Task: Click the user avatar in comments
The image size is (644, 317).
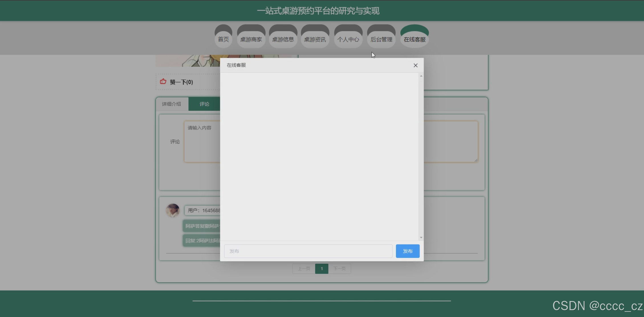Action: click(x=173, y=210)
